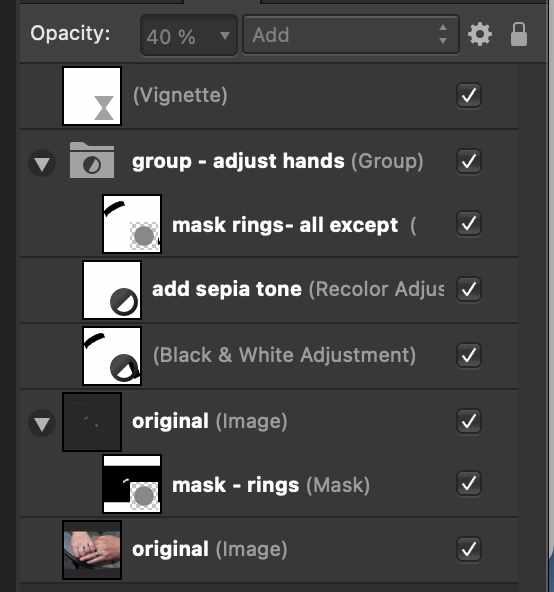554x592 pixels.
Task: Open the layer blend options gear icon
Action: (x=480, y=34)
